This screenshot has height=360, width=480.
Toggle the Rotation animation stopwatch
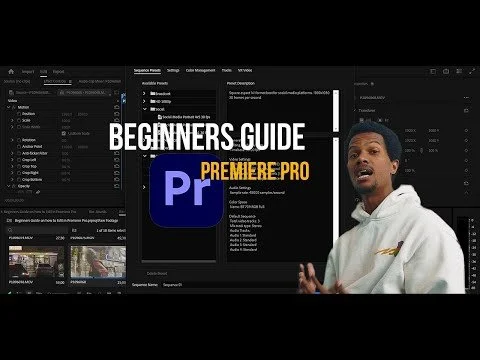19,140
